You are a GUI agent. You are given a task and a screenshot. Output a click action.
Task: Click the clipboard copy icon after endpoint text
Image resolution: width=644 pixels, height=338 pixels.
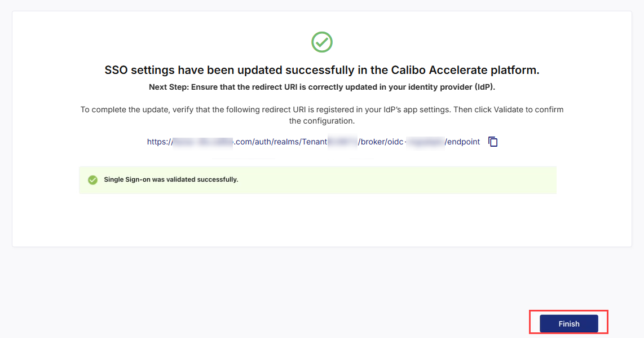(x=492, y=142)
